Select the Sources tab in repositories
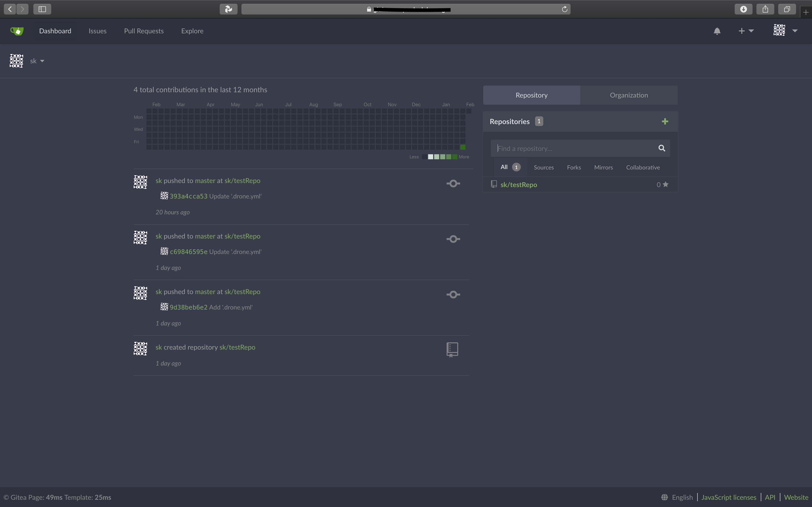The image size is (812, 507). tap(543, 167)
